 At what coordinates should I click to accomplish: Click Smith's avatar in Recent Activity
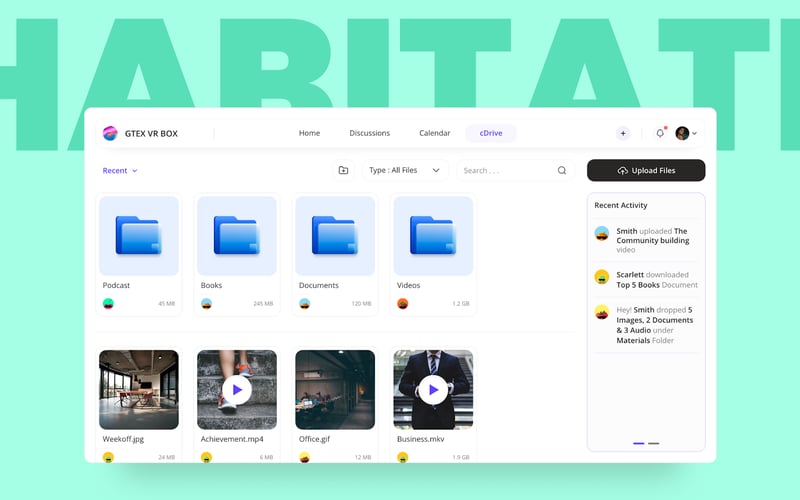tap(602, 233)
